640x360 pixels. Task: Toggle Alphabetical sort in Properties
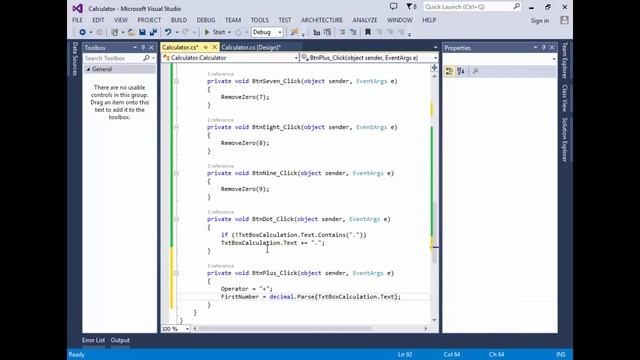(x=461, y=71)
